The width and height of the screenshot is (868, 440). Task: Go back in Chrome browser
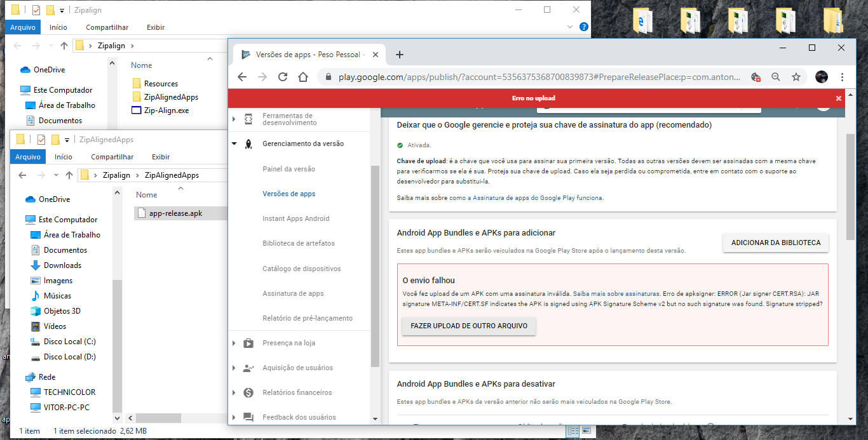tap(242, 77)
